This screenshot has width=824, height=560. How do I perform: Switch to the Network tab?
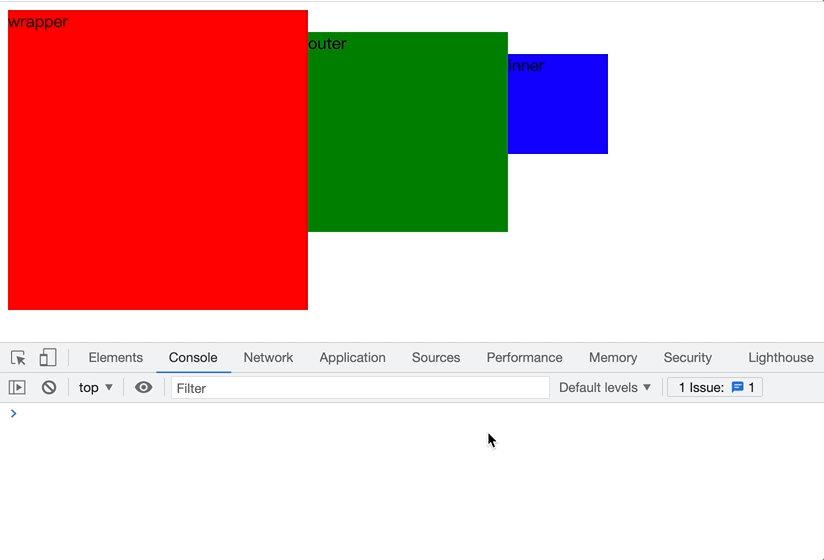pos(268,358)
